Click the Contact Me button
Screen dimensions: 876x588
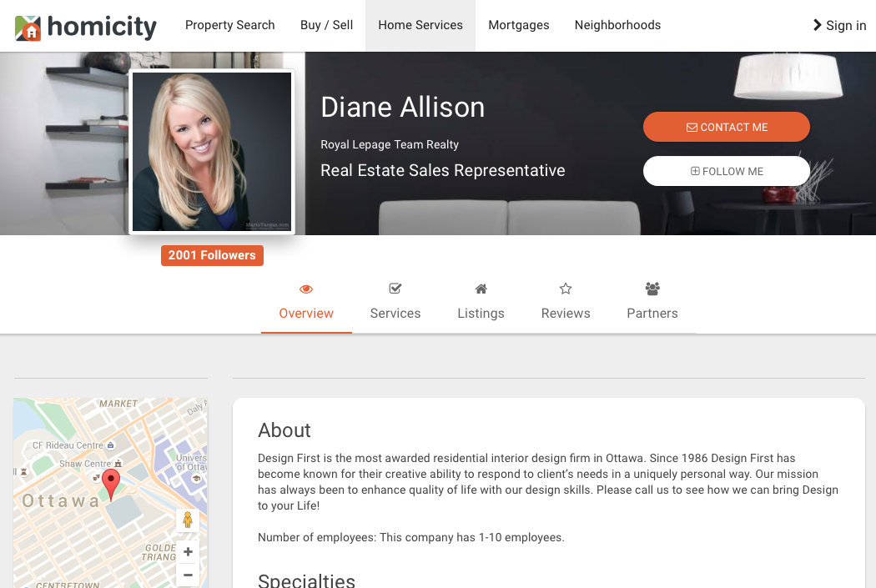727,127
